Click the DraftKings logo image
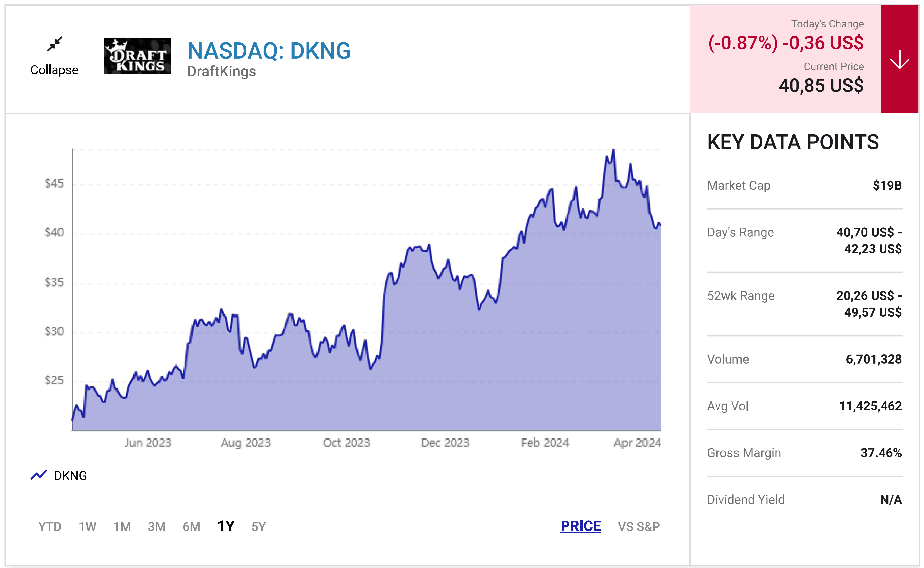This screenshot has width=924, height=568. pos(137,56)
